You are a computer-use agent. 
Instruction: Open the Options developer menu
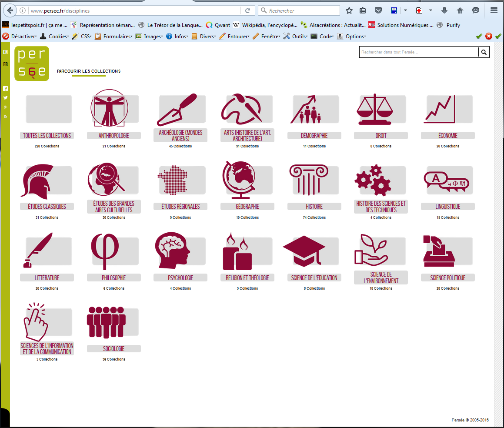351,37
